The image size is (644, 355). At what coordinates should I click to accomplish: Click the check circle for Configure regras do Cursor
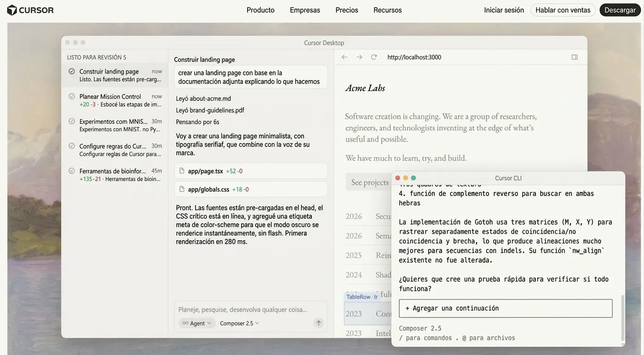click(x=72, y=146)
